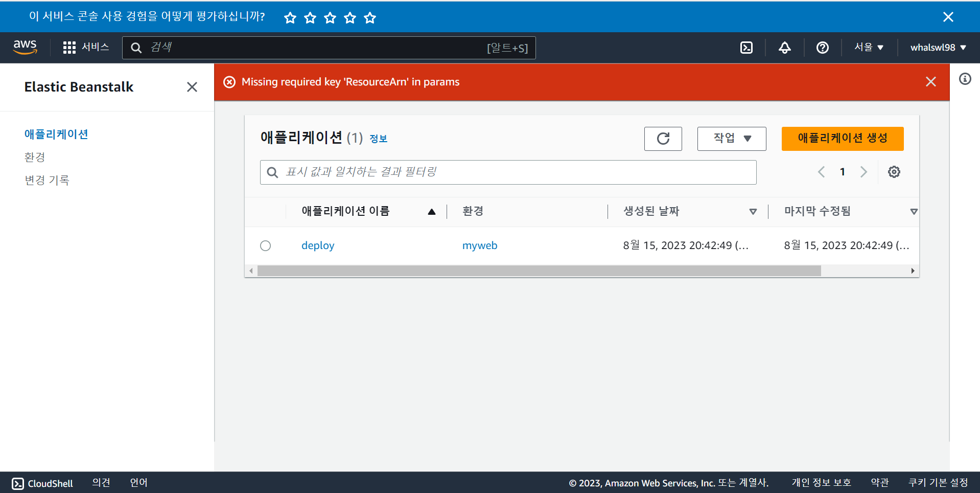The image size is (980, 493).
Task: Select page 1 in pagination
Action: coord(843,172)
